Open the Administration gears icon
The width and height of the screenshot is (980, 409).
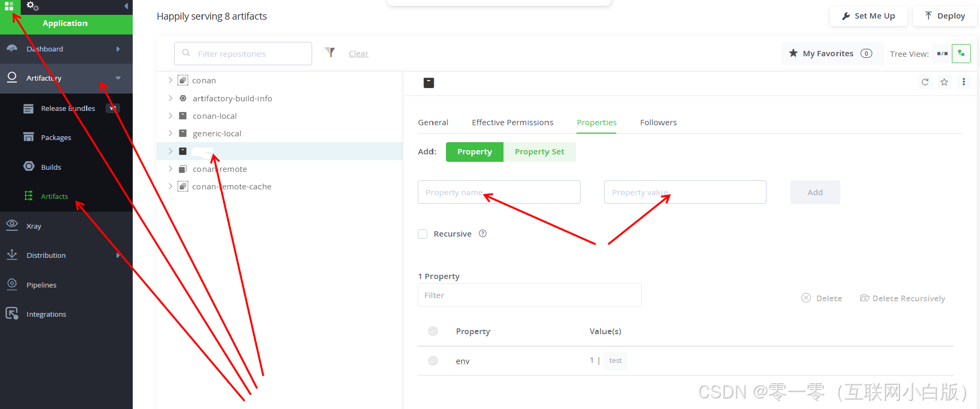[x=32, y=6]
